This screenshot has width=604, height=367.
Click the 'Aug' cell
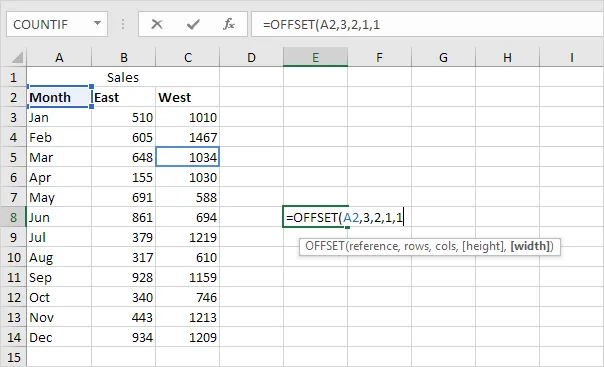(x=59, y=257)
